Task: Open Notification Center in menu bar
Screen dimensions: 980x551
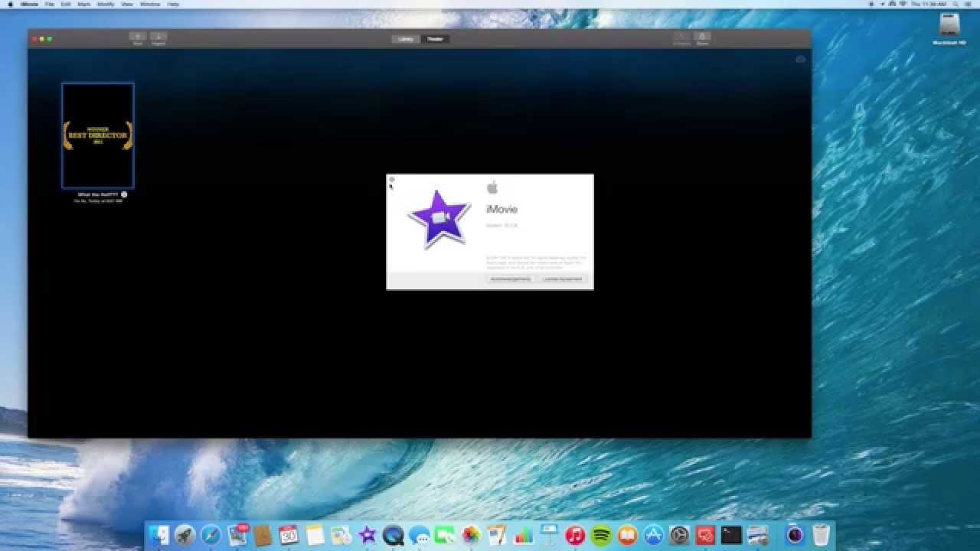Action: tap(969, 4)
